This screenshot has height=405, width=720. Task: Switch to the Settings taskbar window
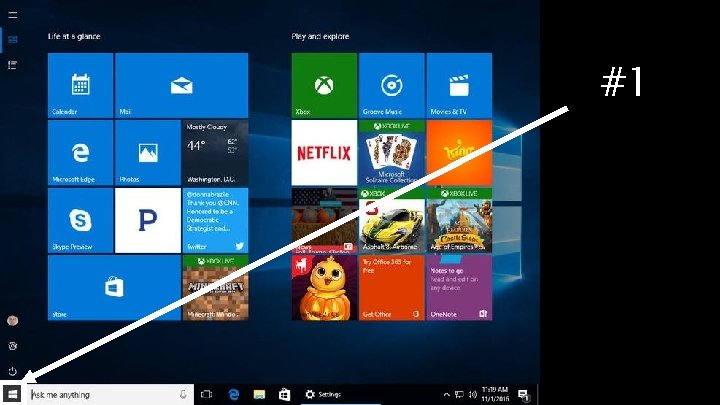[x=341, y=394]
